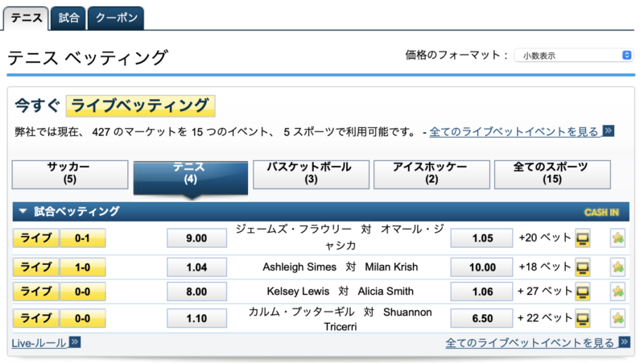Collapse the 試合ベッティング section triangle
This screenshot has width=644, height=364.
23,211
